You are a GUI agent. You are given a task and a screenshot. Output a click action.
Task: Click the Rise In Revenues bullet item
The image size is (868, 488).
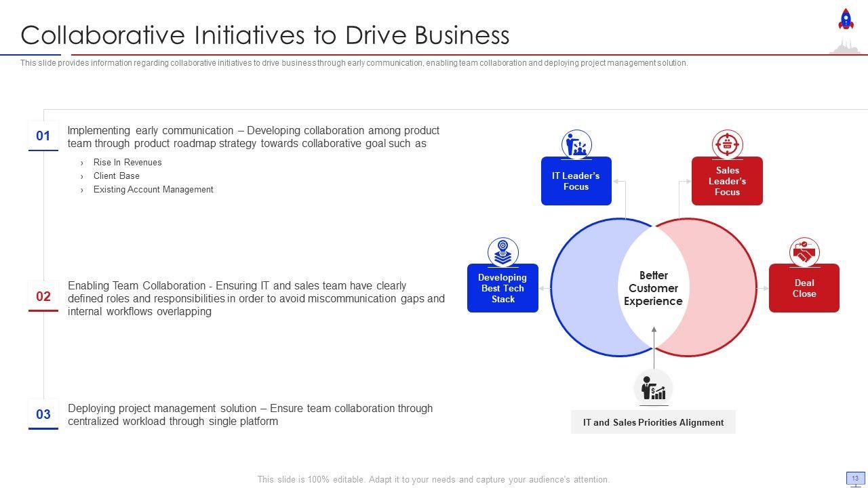(127, 163)
